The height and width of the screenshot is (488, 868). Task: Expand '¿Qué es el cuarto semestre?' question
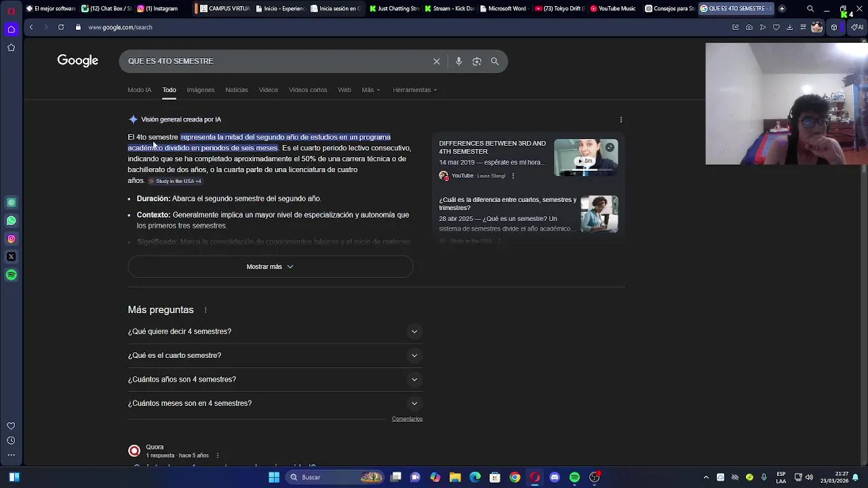(x=275, y=355)
